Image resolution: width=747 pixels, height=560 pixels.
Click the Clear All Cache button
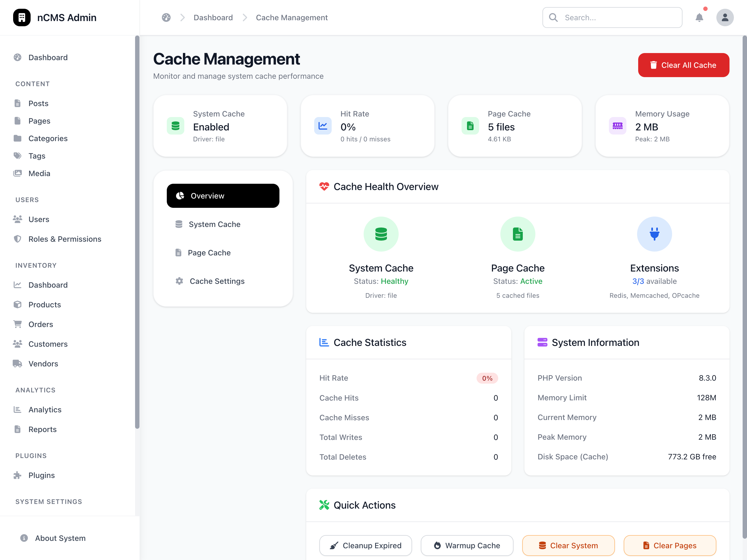[683, 65]
